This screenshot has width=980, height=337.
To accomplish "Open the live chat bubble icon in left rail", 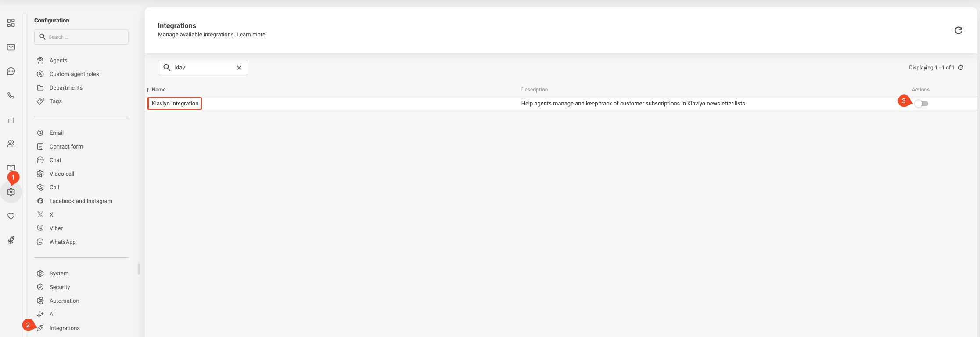I will 11,71.
